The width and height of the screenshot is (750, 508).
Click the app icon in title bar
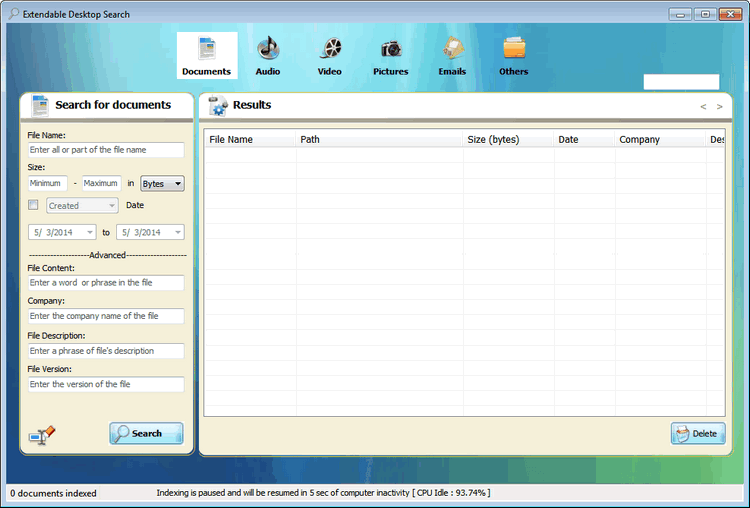tap(14, 14)
